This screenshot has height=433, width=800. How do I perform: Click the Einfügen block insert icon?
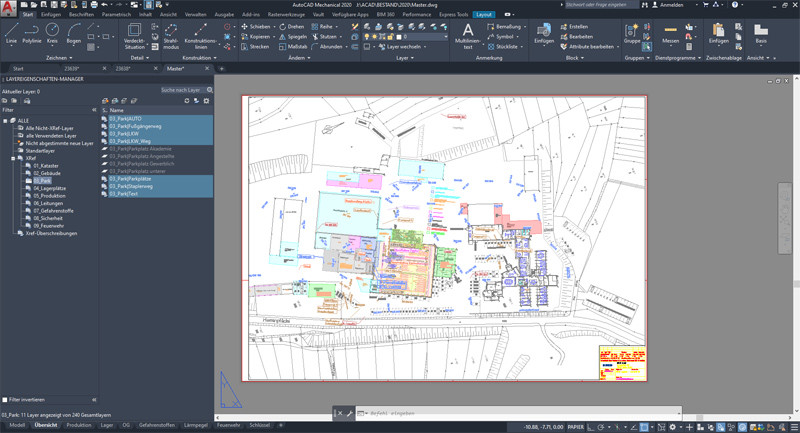coord(544,30)
